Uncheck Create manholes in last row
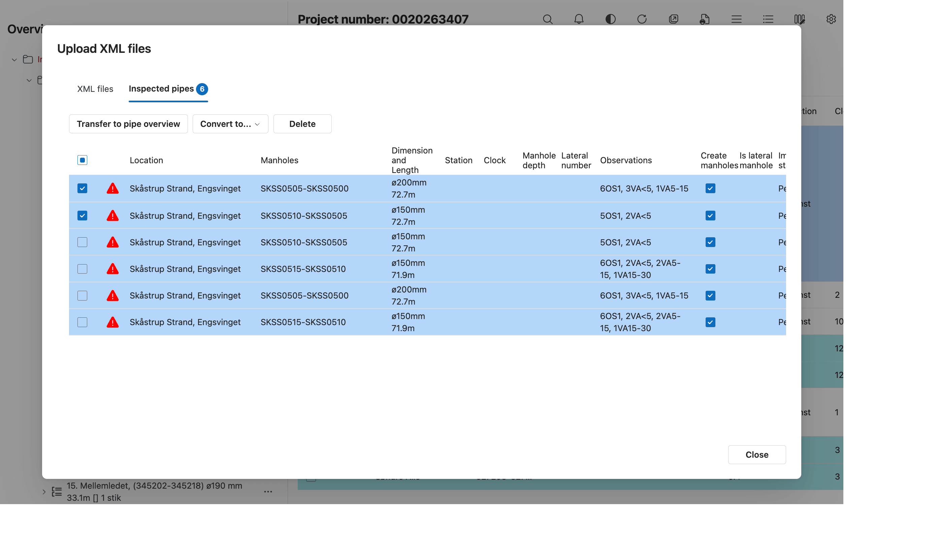Screen dimensions: 937x560 [710, 322]
